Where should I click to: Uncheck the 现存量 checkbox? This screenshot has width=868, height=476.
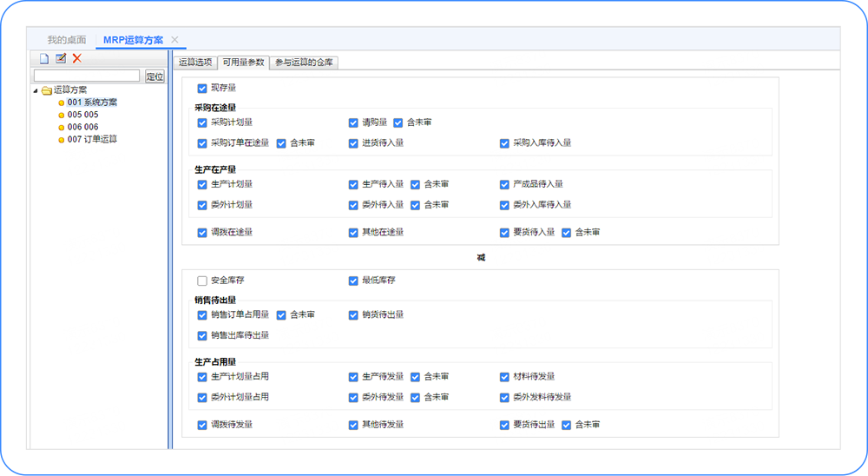[x=202, y=88]
